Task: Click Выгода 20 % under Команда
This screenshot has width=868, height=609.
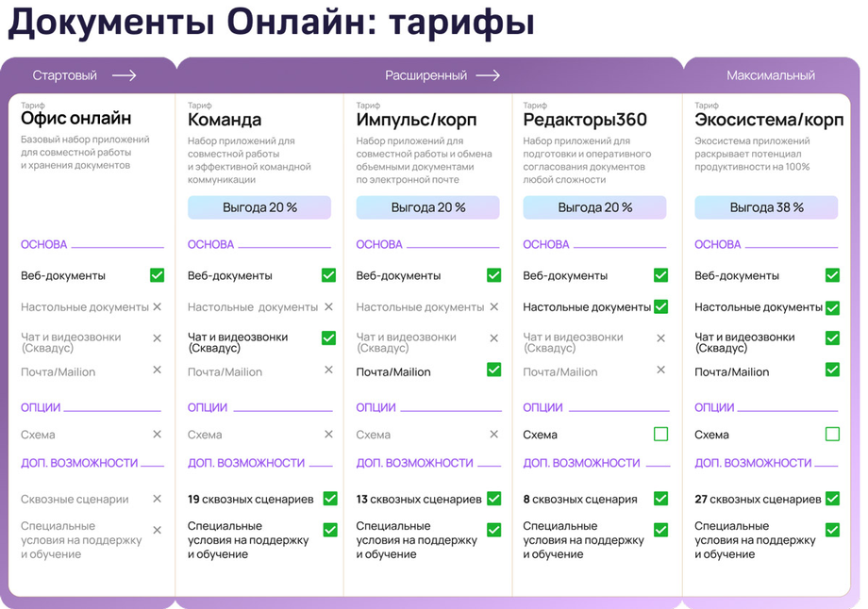Action: click(x=259, y=207)
